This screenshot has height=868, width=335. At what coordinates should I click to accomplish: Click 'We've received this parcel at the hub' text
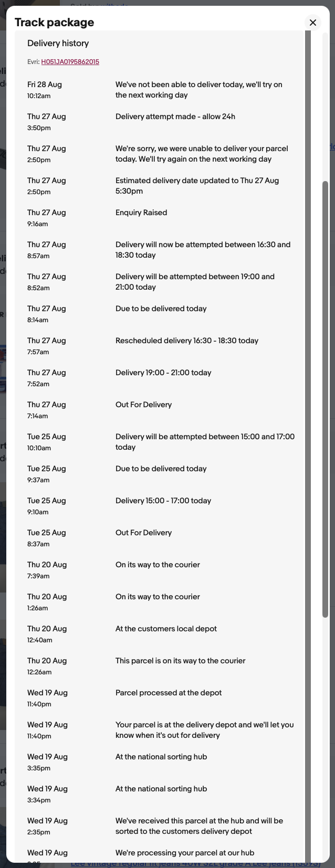tap(200, 826)
